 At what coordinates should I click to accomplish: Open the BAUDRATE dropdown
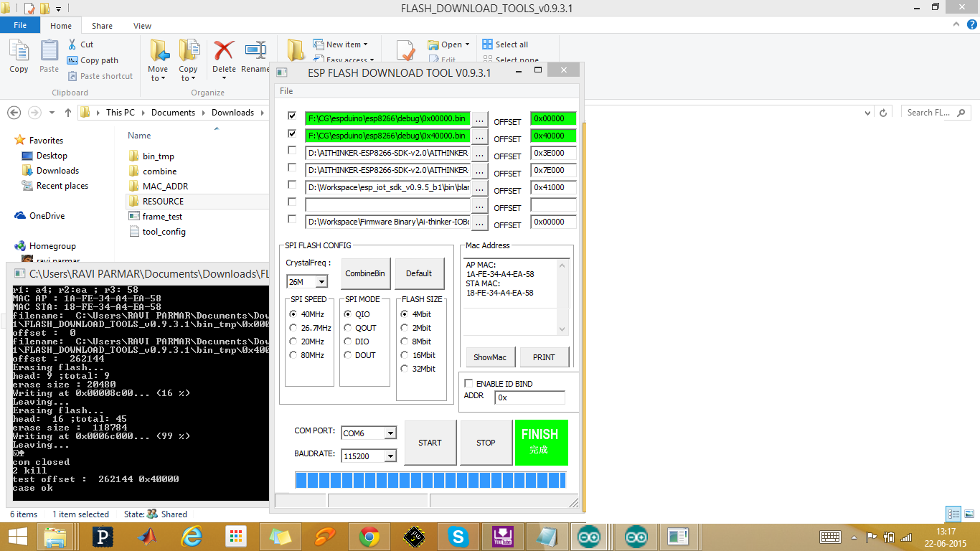tap(391, 456)
